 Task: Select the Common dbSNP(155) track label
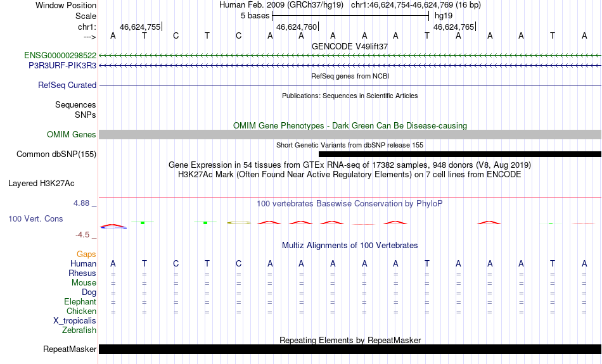point(56,154)
